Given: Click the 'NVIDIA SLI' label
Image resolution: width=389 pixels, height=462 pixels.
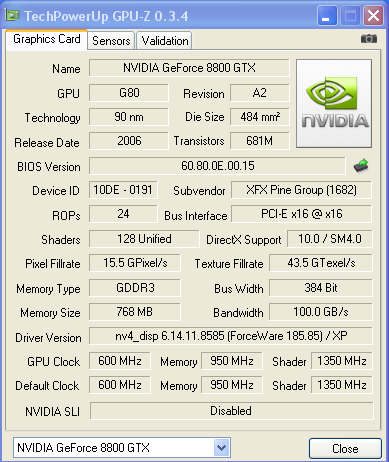Looking at the screenshot, I should [x=53, y=412].
